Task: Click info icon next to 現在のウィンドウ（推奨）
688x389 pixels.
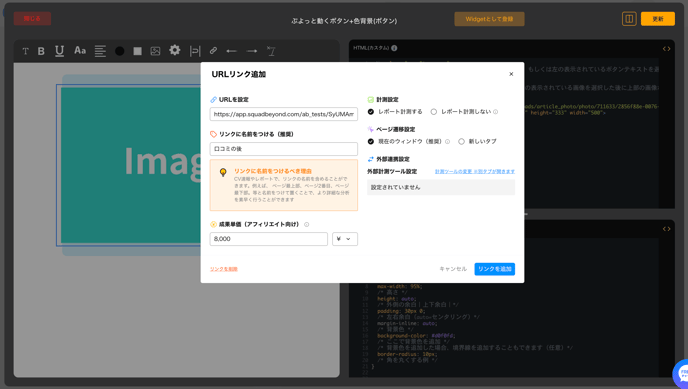Action: pos(448,142)
